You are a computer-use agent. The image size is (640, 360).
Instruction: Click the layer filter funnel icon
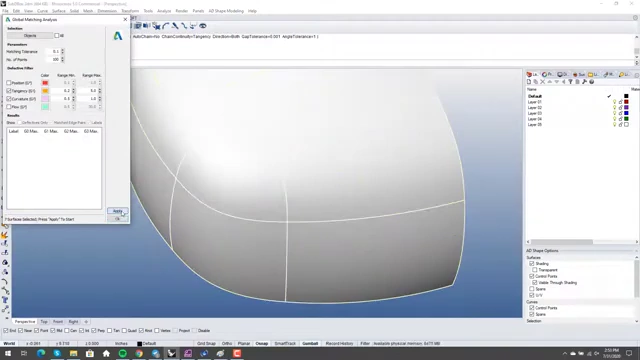coord(571,82)
